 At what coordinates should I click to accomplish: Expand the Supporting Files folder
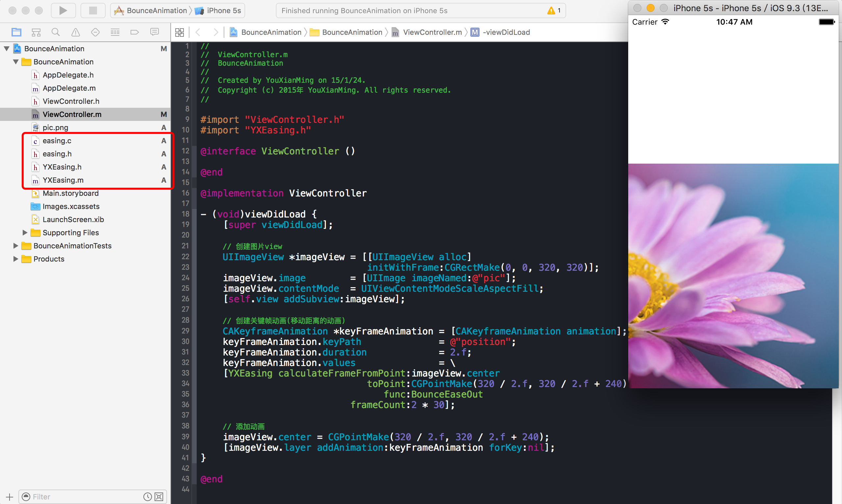point(25,233)
